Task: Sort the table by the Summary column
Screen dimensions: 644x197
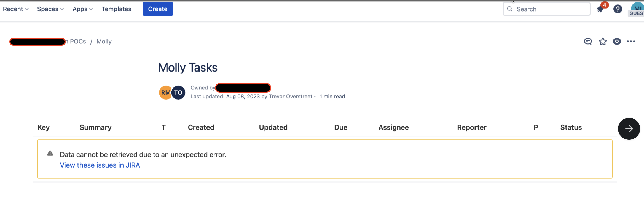Action: [95, 127]
